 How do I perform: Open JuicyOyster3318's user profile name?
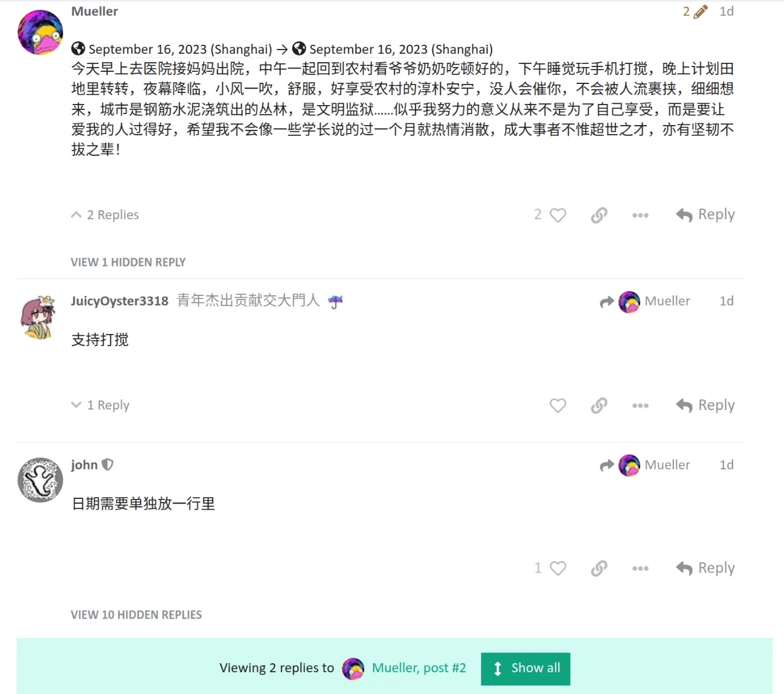(x=120, y=301)
